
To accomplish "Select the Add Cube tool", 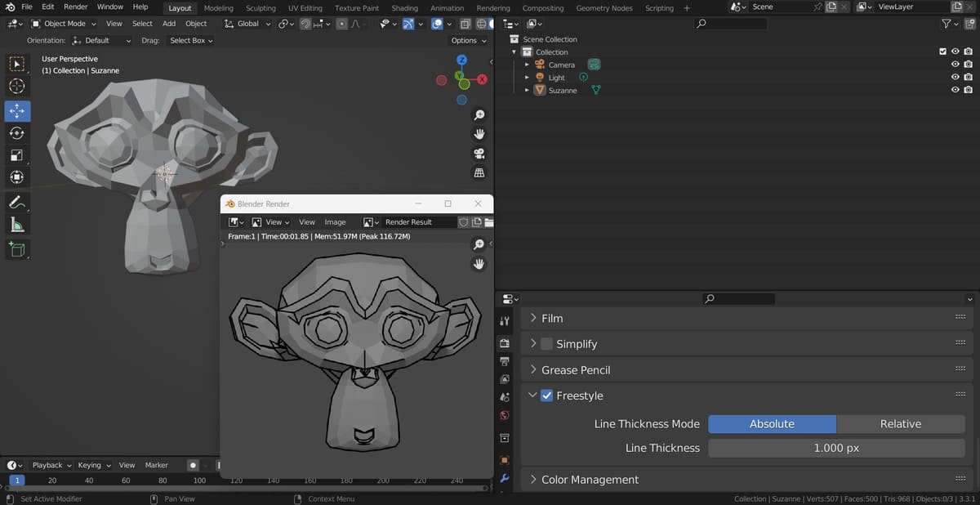I will coord(17,249).
